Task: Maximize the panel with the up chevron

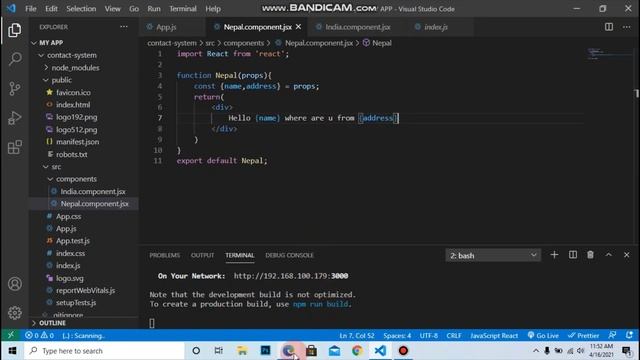Action: 609,255
